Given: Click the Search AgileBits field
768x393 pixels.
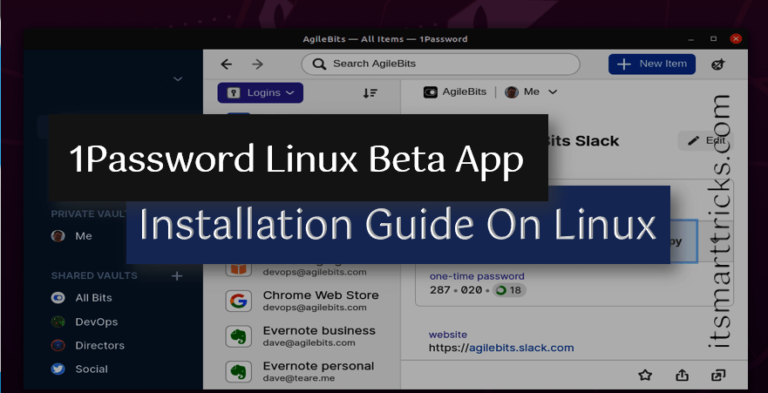Looking at the screenshot, I should pos(440,64).
